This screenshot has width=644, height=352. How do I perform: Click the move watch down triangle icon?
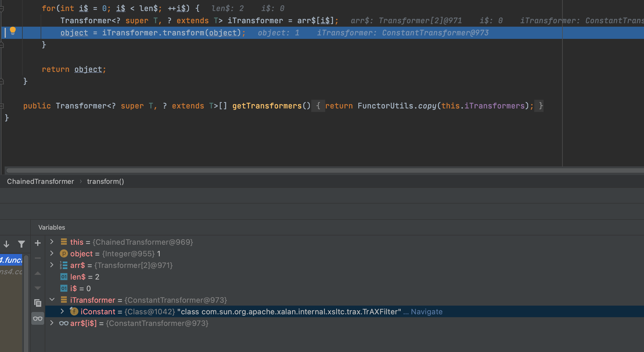pos(38,288)
